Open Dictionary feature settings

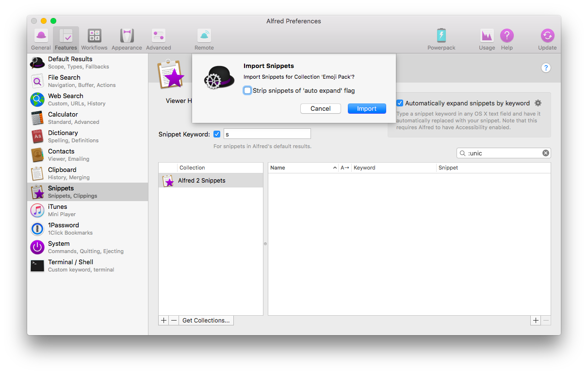click(x=88, y=136)
